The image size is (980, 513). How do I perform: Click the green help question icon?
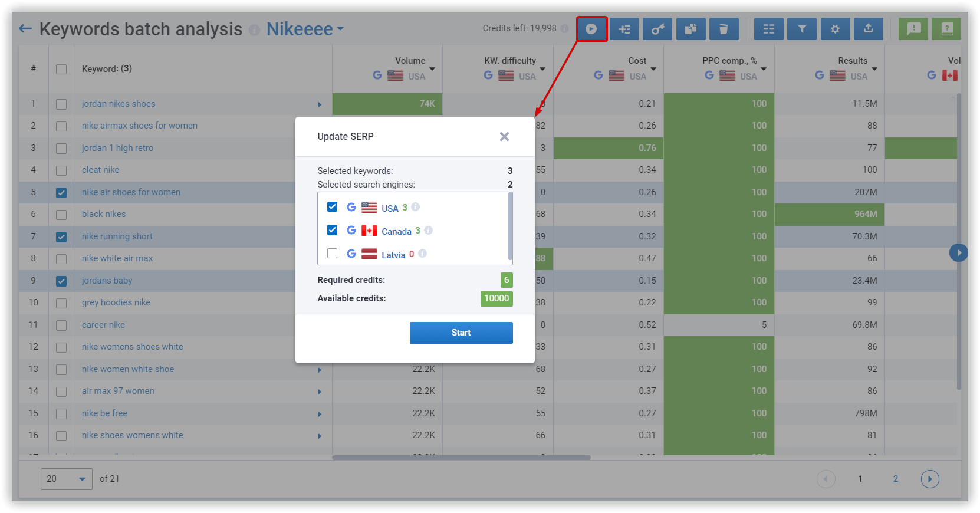click(946, 29)
